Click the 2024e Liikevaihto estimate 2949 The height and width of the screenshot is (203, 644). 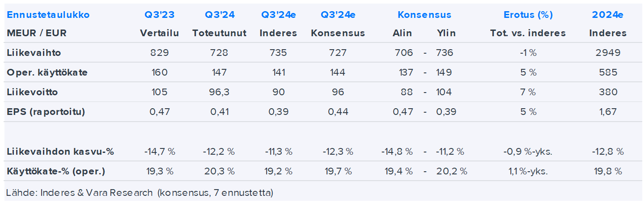click(x=607, y=53)
